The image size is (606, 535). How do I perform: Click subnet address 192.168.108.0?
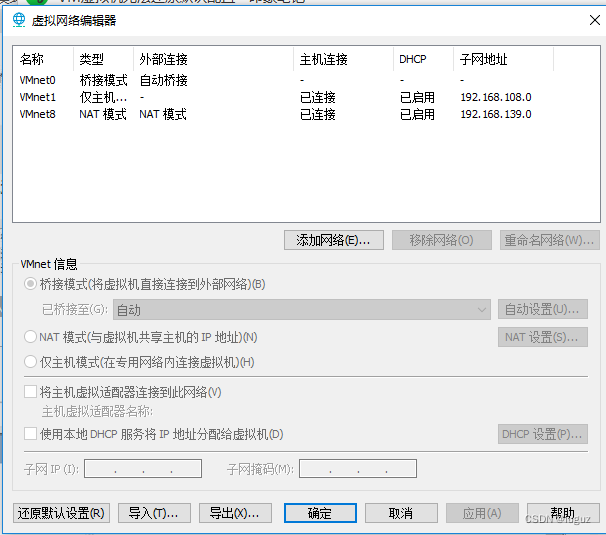tap(496, 97)
